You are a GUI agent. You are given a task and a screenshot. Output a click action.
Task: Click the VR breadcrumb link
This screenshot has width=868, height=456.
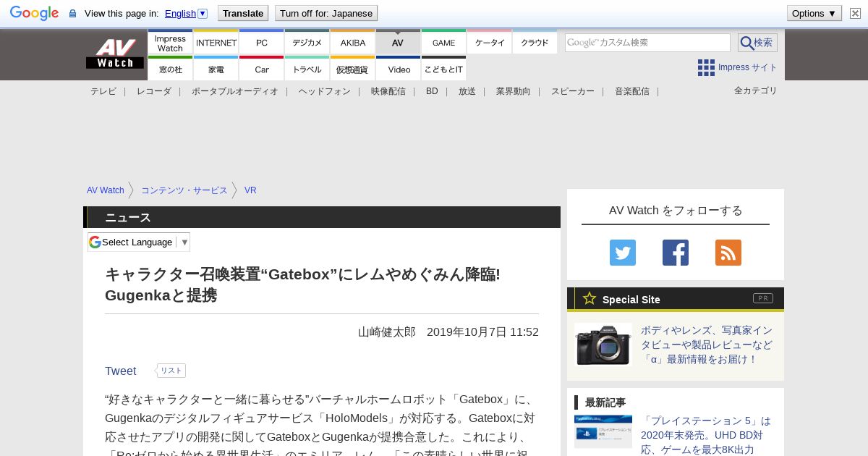(250, 190)
